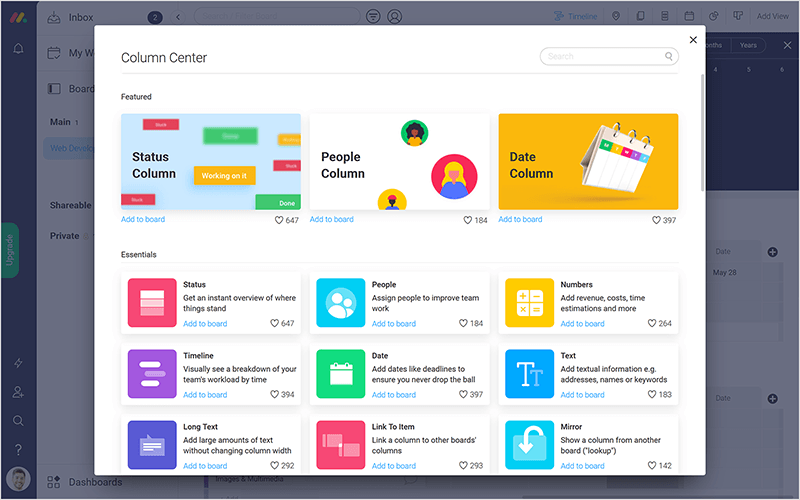Click the Status column pink icon
Viewport: 800px width, 500px height.
(152, 303)
